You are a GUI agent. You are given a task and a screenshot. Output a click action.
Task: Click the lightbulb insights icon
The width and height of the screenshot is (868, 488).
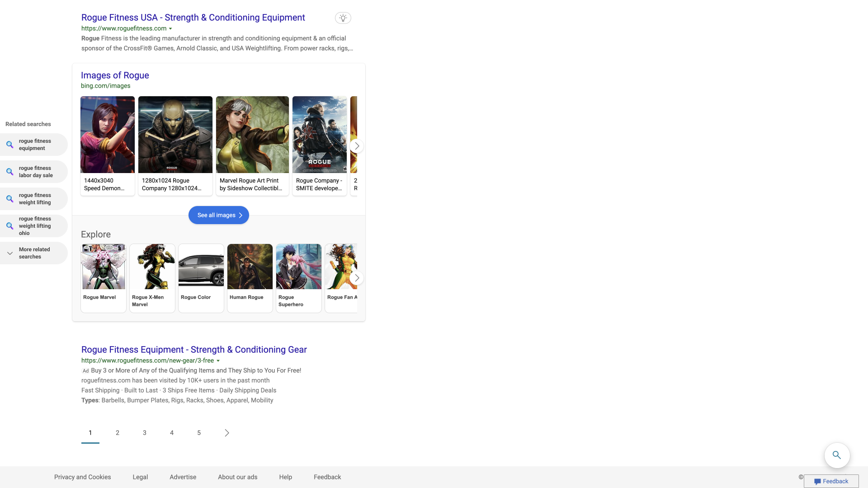(343, 18)
